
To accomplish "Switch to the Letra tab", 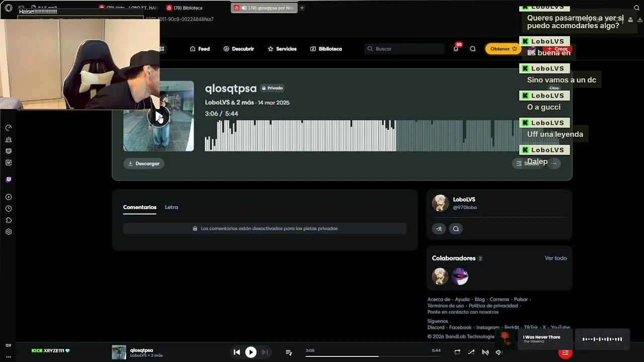I will pyautogui.click(x=172, y=207).
